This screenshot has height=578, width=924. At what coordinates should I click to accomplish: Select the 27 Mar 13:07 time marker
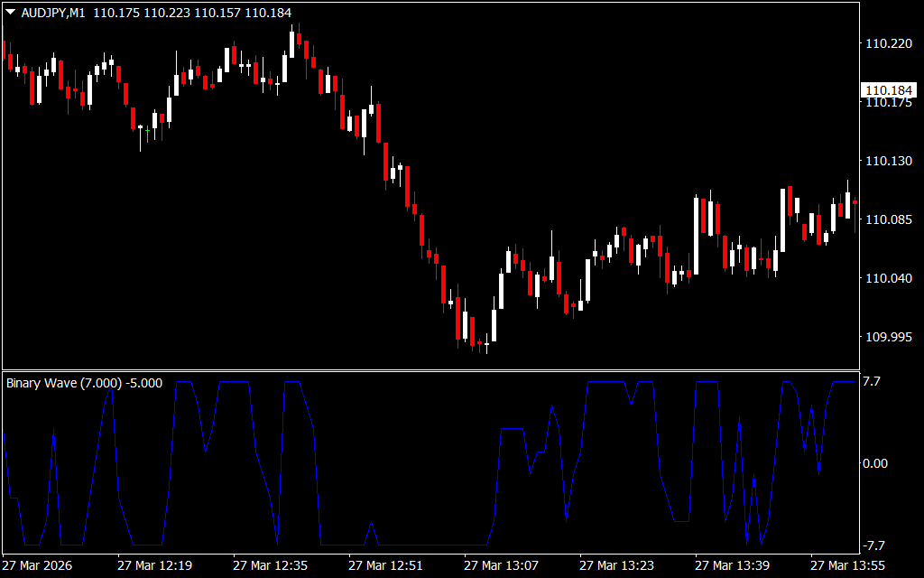click(x=501, y=565)
